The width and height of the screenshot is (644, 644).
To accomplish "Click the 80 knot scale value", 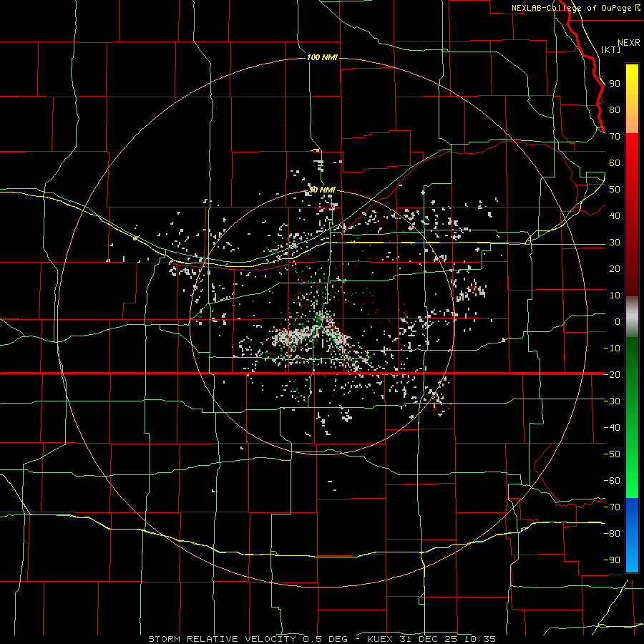I will (x=615, y=110).
